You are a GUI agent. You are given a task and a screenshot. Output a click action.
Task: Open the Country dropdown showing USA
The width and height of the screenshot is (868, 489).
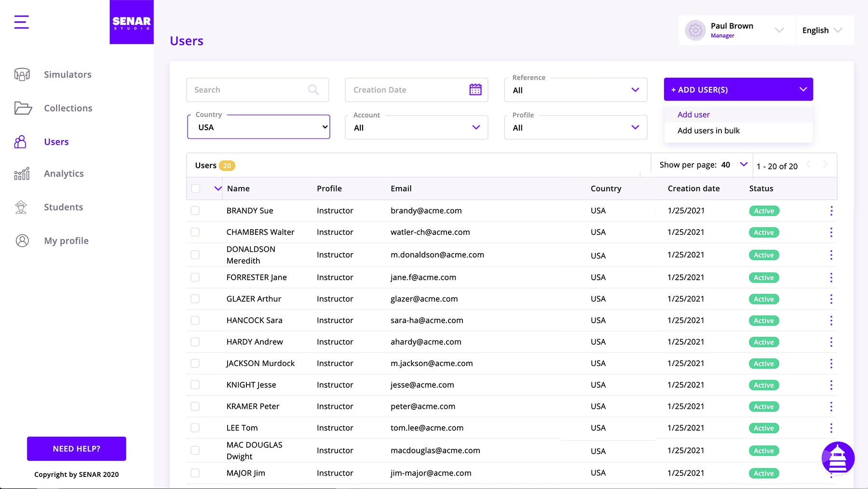coord(258,127)
